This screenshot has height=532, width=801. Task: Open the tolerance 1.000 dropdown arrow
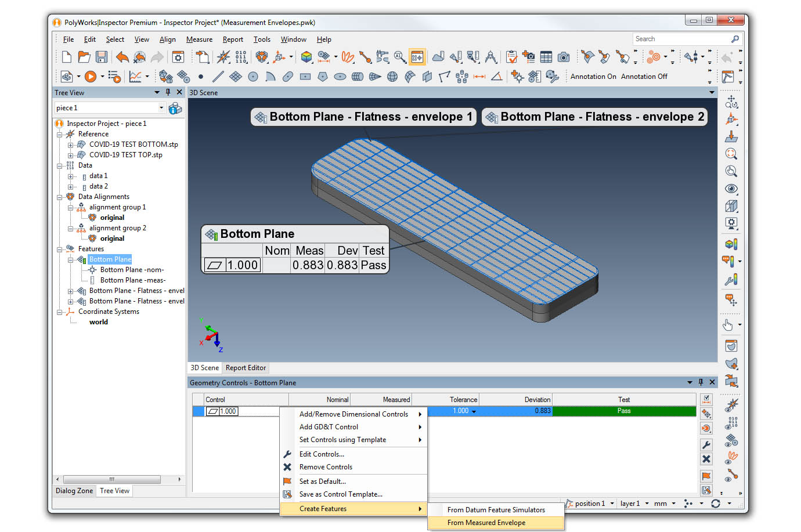(474, 411)
